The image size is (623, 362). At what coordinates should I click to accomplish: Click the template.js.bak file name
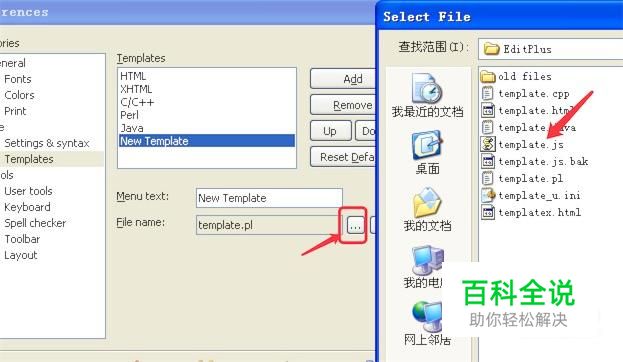pos(543,162)
